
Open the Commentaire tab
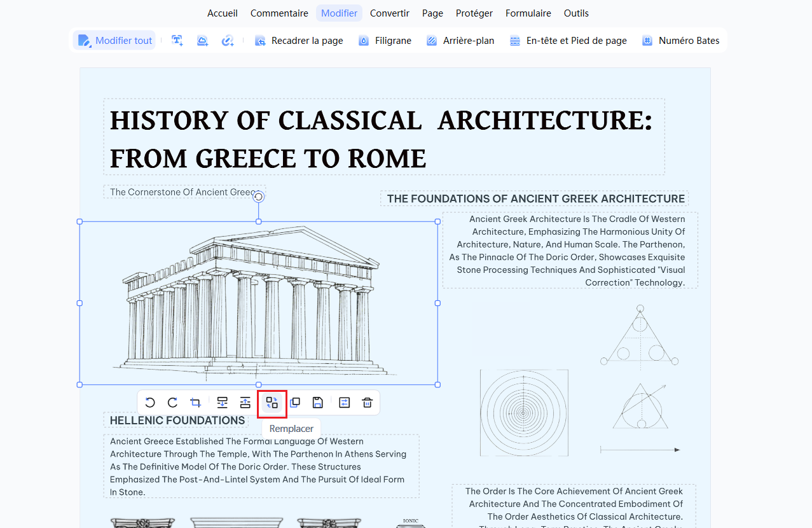(x=279, y=13)
